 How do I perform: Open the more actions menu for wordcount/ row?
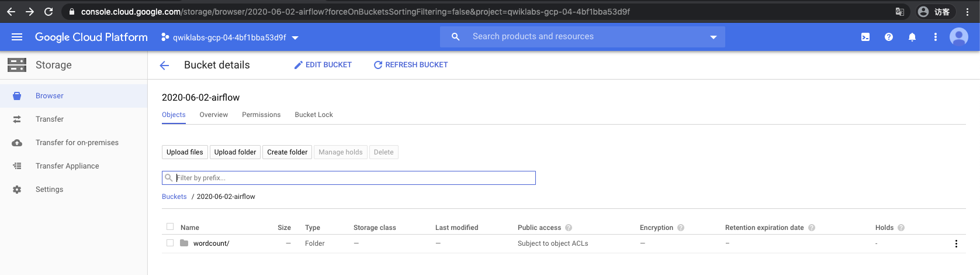[956, 243]
